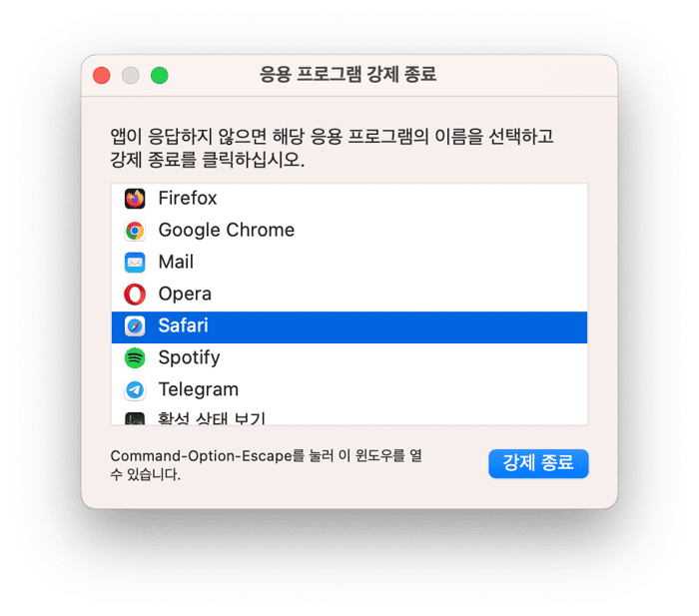Click the Activity Monitor icon at list bottom

coord(135,418)
